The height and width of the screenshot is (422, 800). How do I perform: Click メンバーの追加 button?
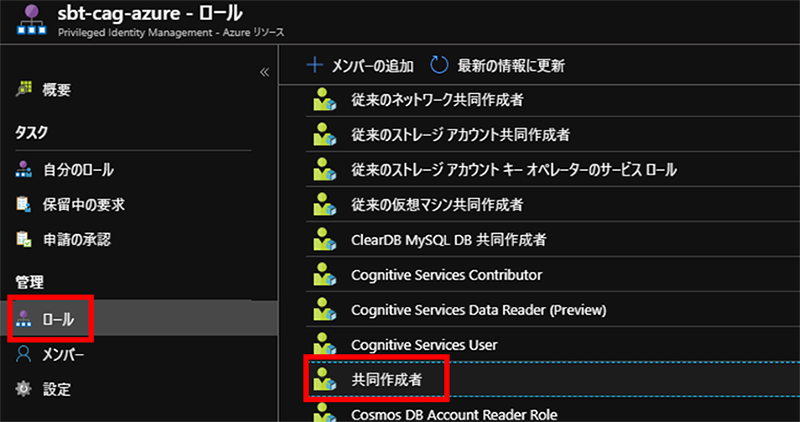coord(360,66)
